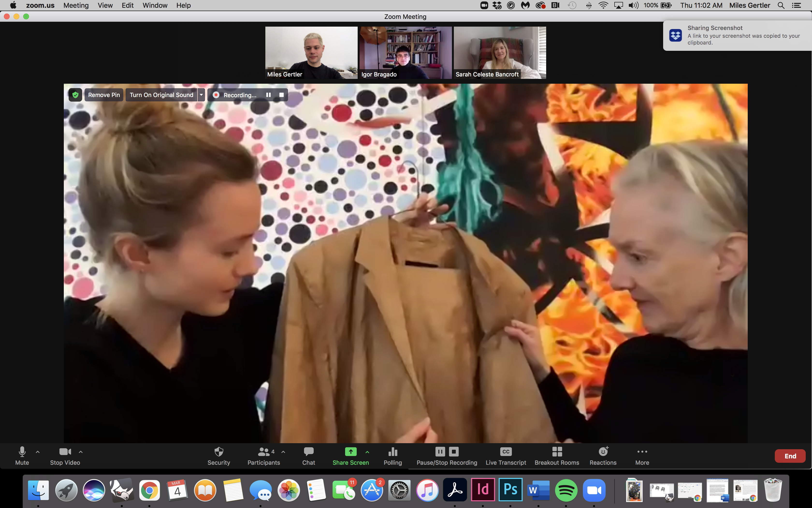Open Microsoft Word from the Dock
Image resolution: width=812 pixels, height=508 pixels.
coord(538,491)
